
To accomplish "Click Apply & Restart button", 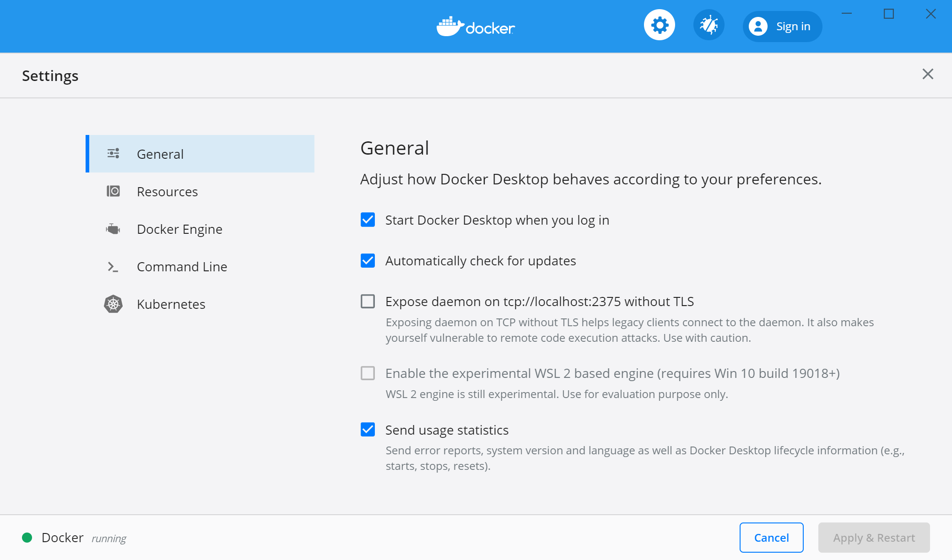I will [875, 537].
